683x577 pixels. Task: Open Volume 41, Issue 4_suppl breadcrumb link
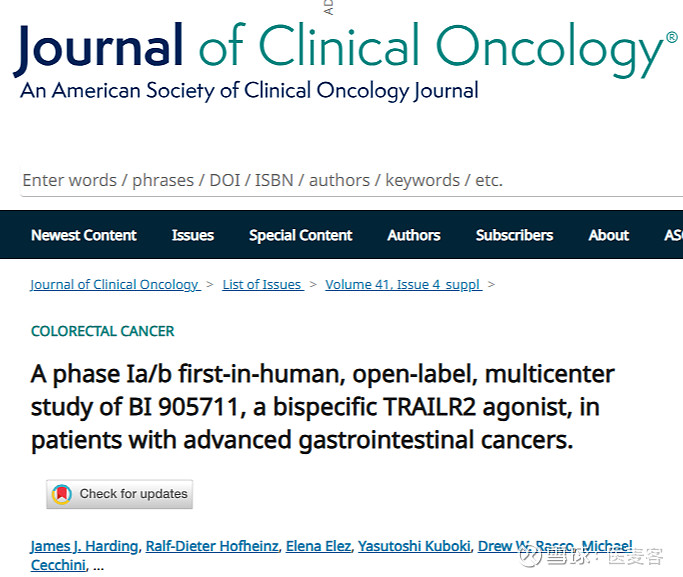[x=403, y=285]
